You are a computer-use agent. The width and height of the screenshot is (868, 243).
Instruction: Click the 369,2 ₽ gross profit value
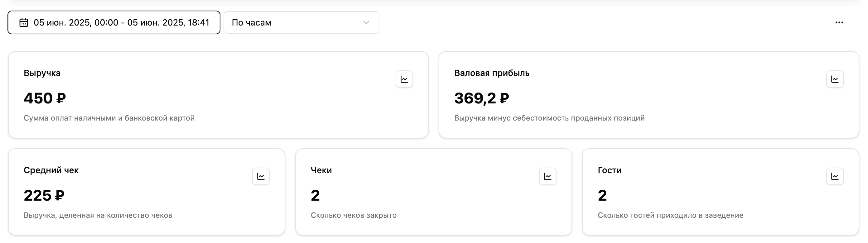coord(481,98)
